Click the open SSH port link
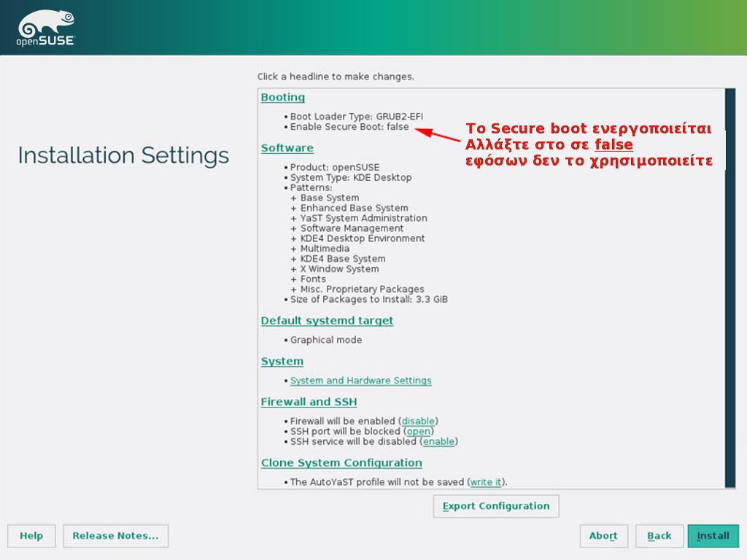Image resolution: width=747 pixels, height=560 pixels. point(419,432)
